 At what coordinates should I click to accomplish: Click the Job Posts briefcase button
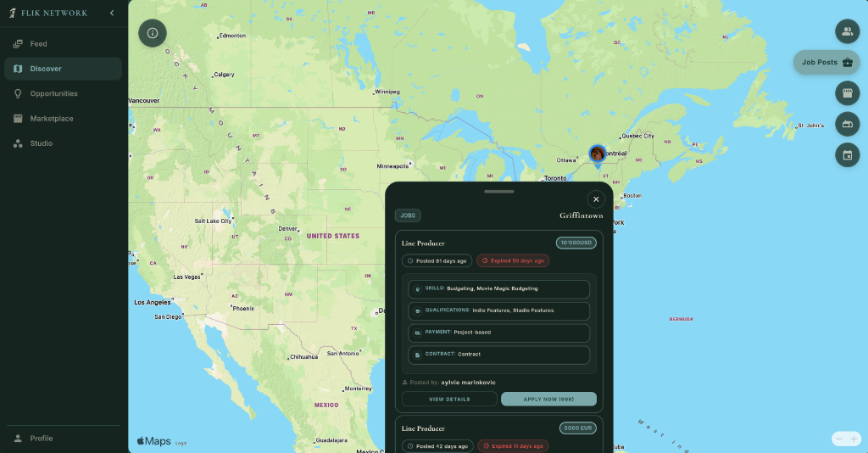pyautogui.click(x=826, y=62)
